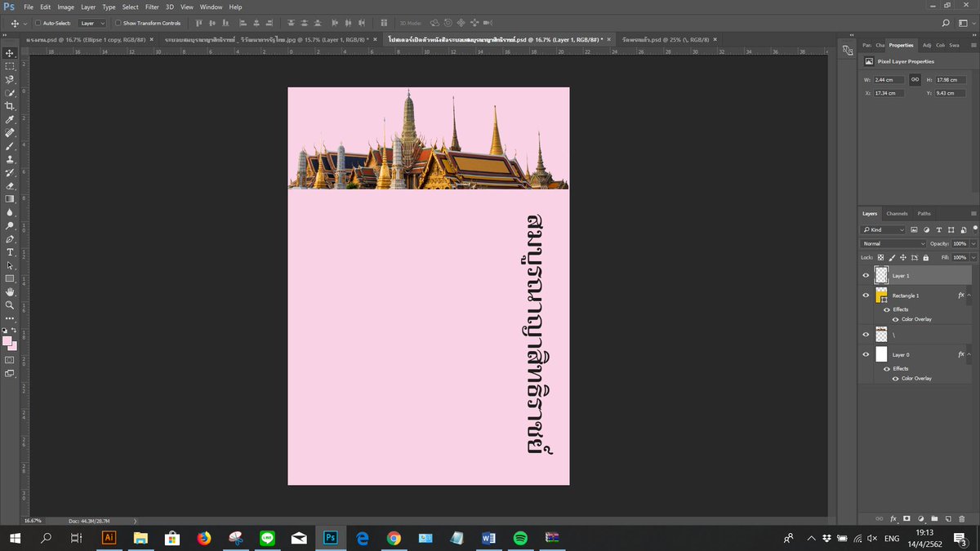Select the Clone Stamp tool
Viewport: 980px width, 551px height.
coord(10,159)
